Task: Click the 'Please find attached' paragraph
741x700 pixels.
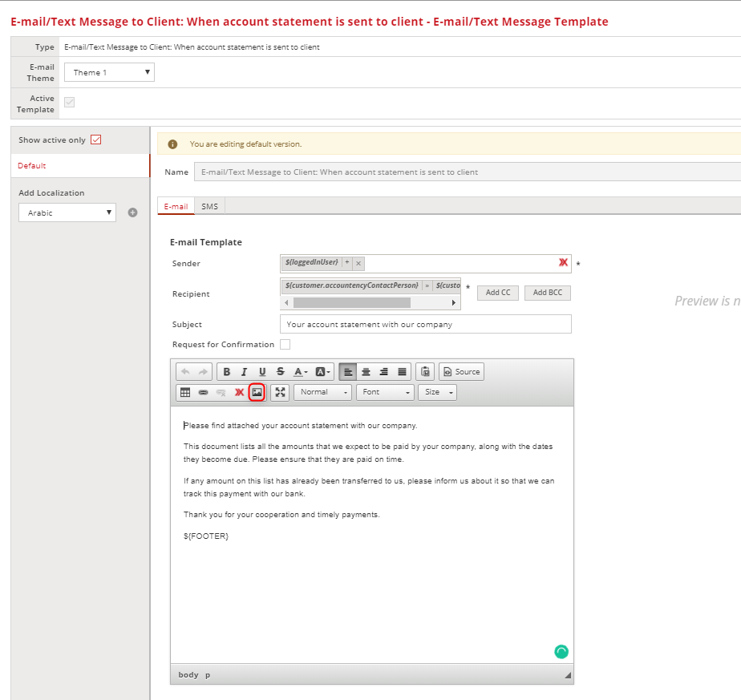Action: (x=301, y=426)
